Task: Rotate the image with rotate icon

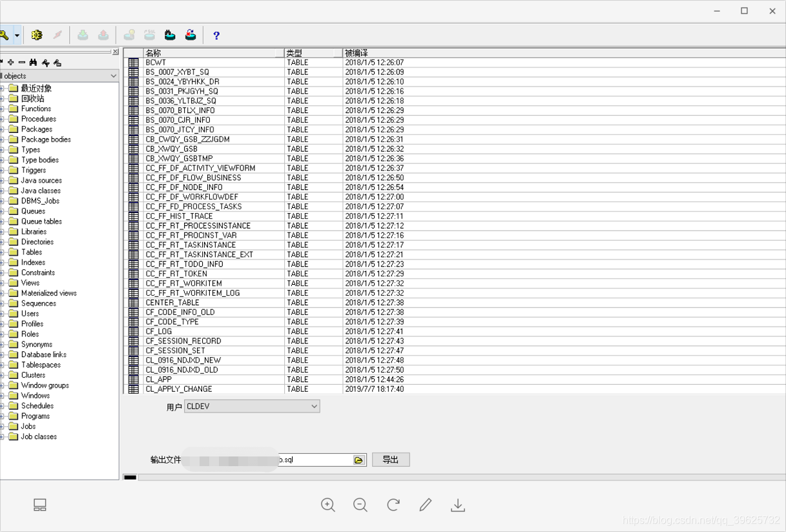Action: (x=393, y=505)
